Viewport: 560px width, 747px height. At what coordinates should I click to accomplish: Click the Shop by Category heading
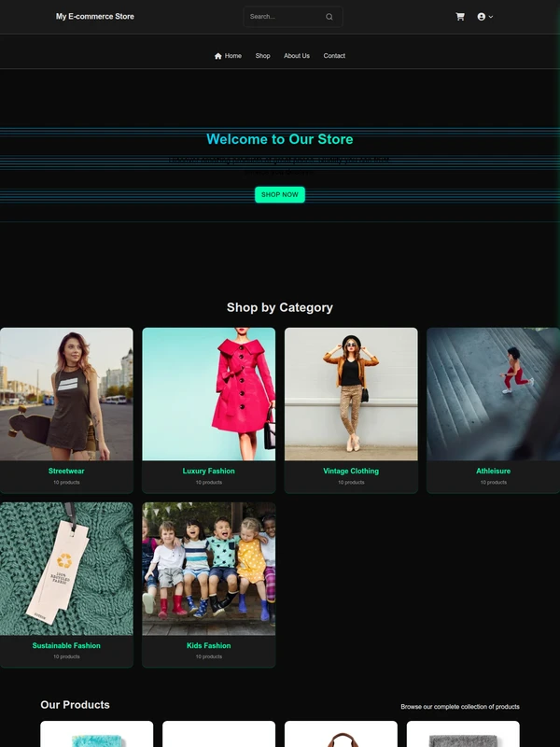click(279, 307)
